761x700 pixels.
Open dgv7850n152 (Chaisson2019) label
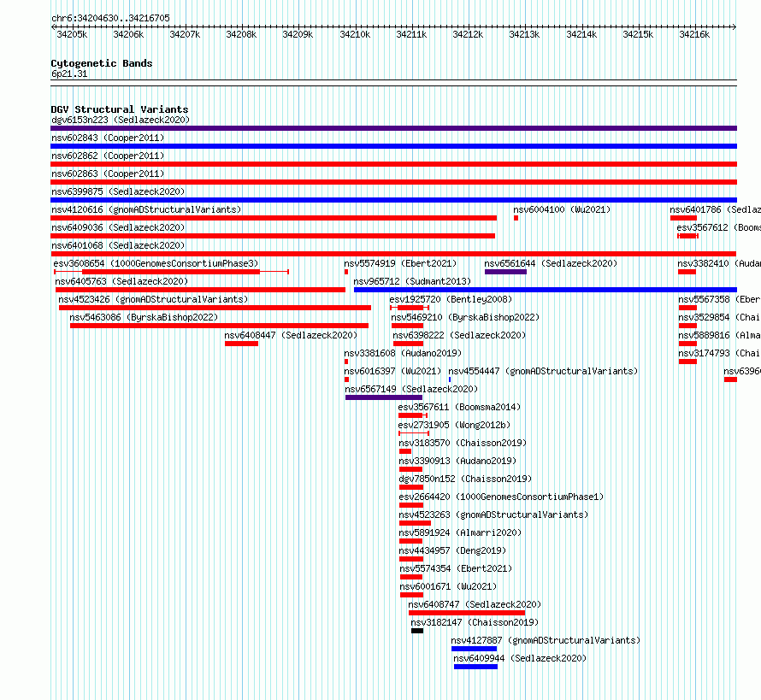coord(465,479)
